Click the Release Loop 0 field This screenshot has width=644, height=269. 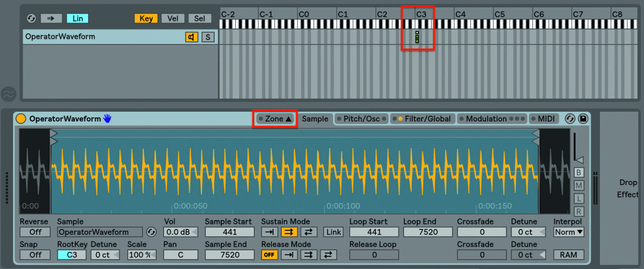click(x=374, y=255)
